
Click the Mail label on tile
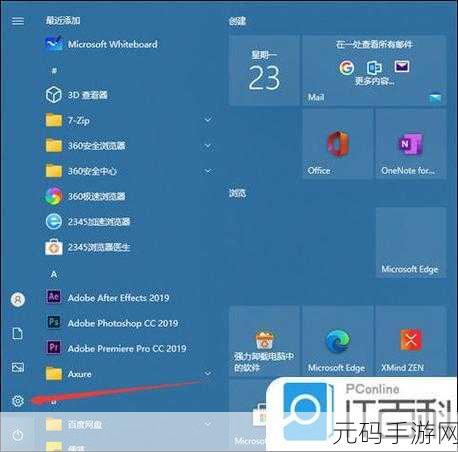[316, 97]
